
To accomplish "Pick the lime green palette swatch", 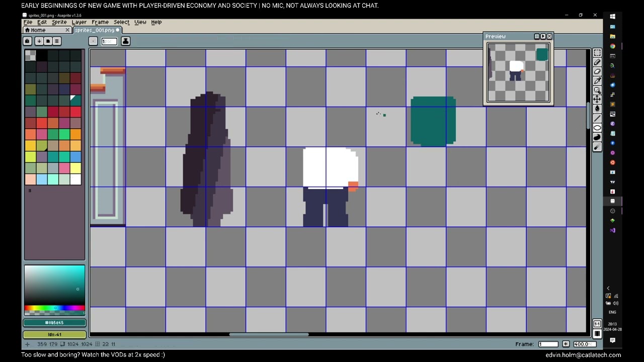I will (x=30, y=156).
